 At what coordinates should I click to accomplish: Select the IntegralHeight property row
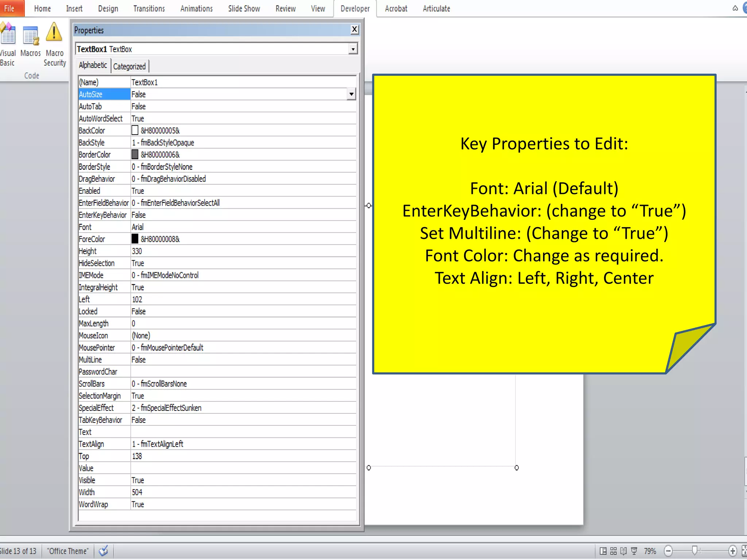(217, 287)
